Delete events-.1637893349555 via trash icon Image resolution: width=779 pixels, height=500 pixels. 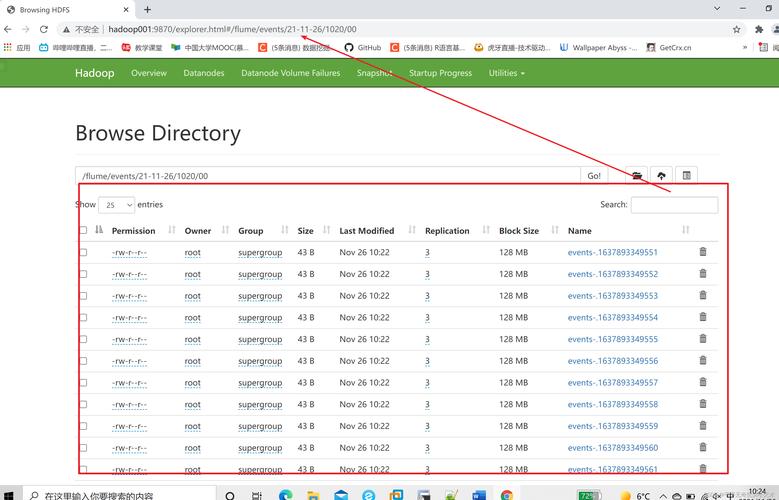click(x=702, y=338)
